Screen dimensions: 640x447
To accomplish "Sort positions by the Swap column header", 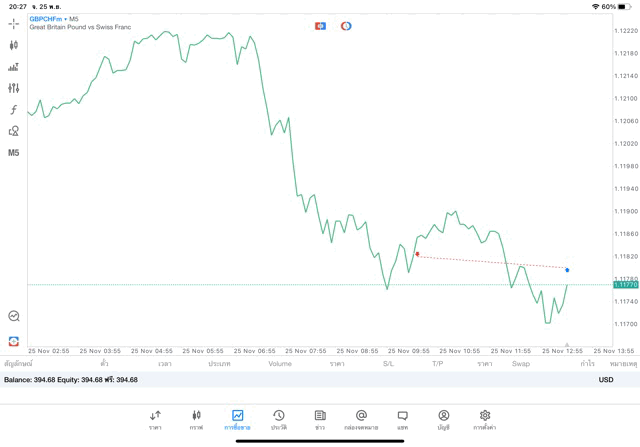I will (521, 364).
